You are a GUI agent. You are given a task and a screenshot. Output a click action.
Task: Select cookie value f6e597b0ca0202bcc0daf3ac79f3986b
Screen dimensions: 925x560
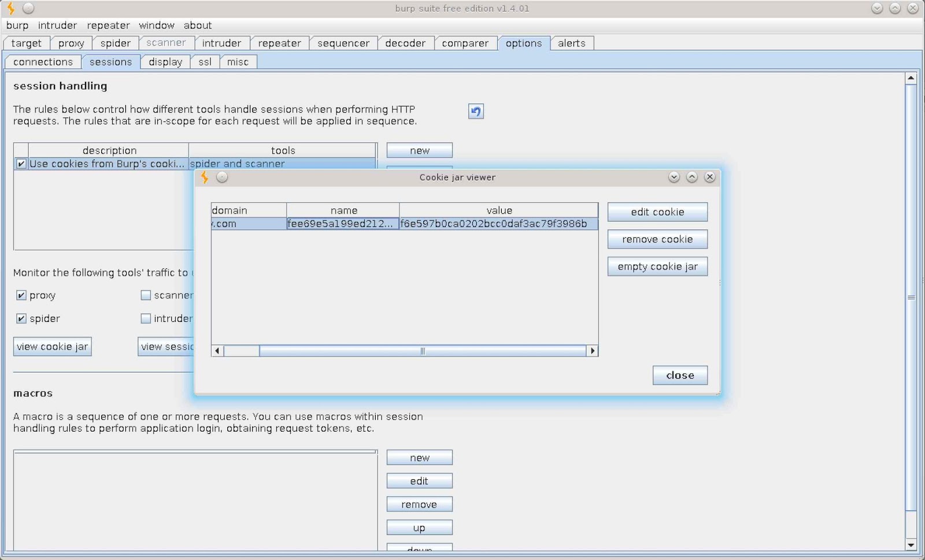point(499,224)
